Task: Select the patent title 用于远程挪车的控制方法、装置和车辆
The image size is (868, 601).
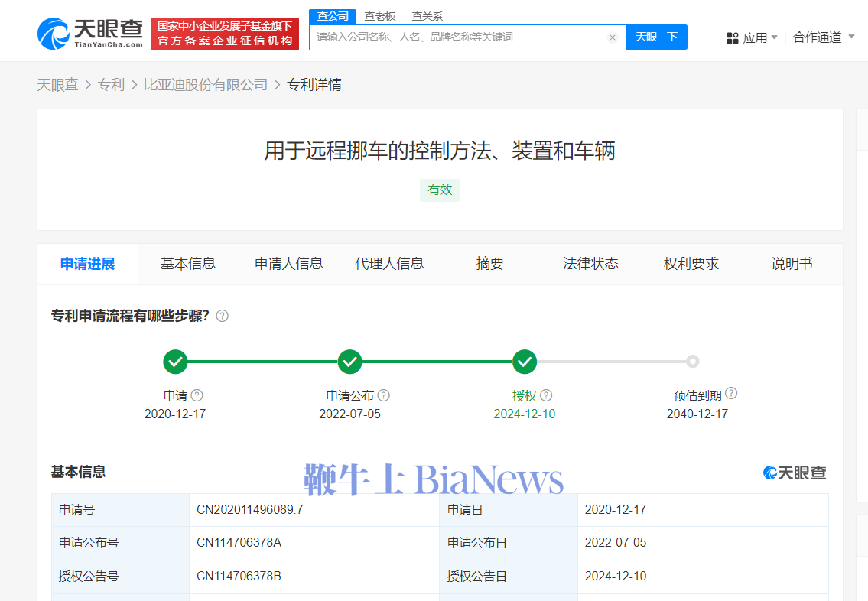Action: (x=440, y=151)
